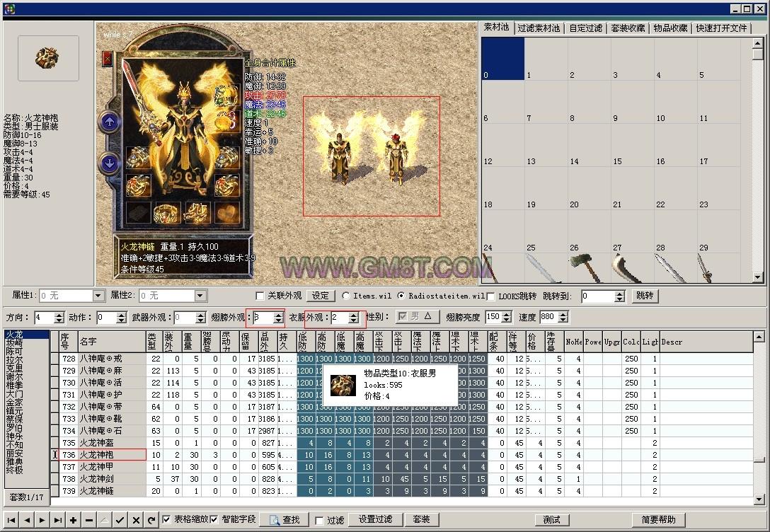Click the blue down arrow on equipment panel
770x532 pixels.
[109, 164]
